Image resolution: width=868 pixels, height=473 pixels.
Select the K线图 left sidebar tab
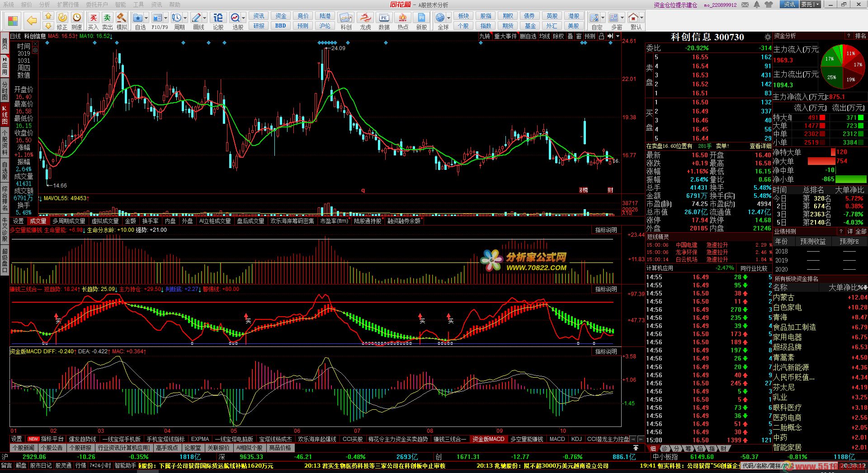click(x=5, y=115)
